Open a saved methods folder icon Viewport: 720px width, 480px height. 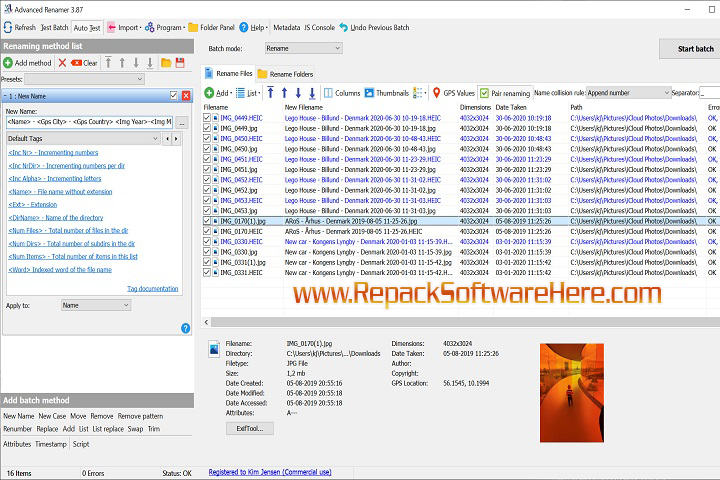166,63
